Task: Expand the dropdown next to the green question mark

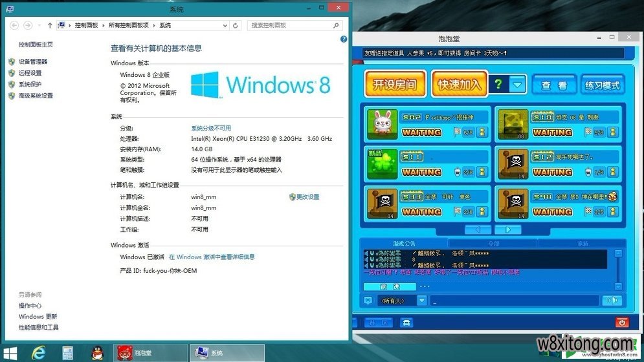Action: (517, 84)
